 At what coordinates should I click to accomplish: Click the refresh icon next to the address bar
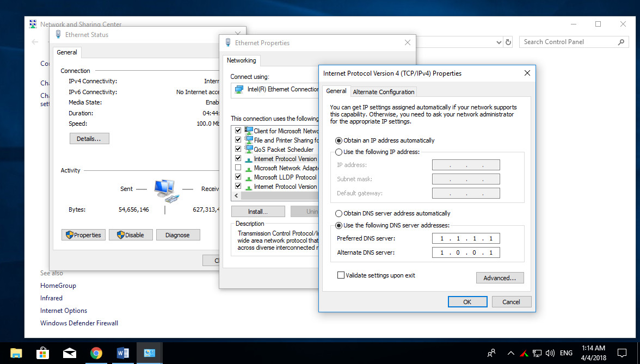click(x=508, y=42)
